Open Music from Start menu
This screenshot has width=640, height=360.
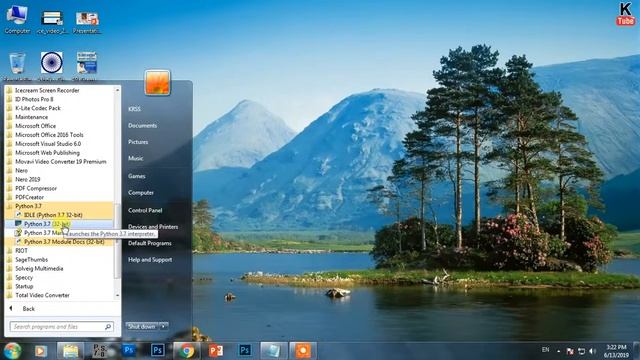pos(136,158)
